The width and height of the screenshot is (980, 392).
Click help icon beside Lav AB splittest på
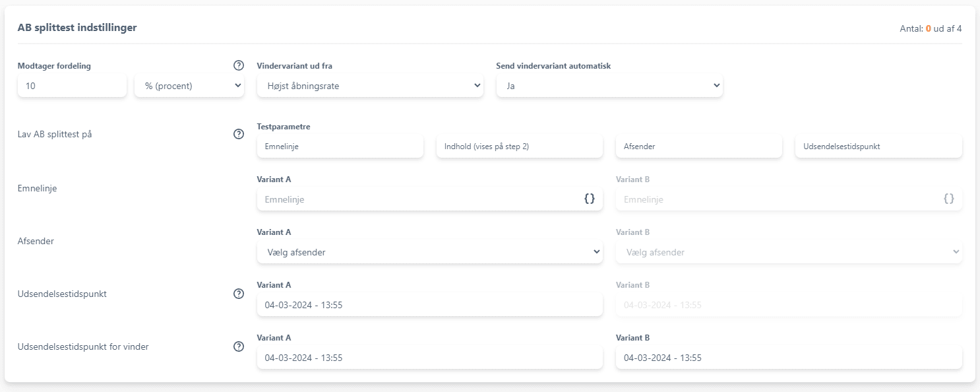click(x=239, y=134)
